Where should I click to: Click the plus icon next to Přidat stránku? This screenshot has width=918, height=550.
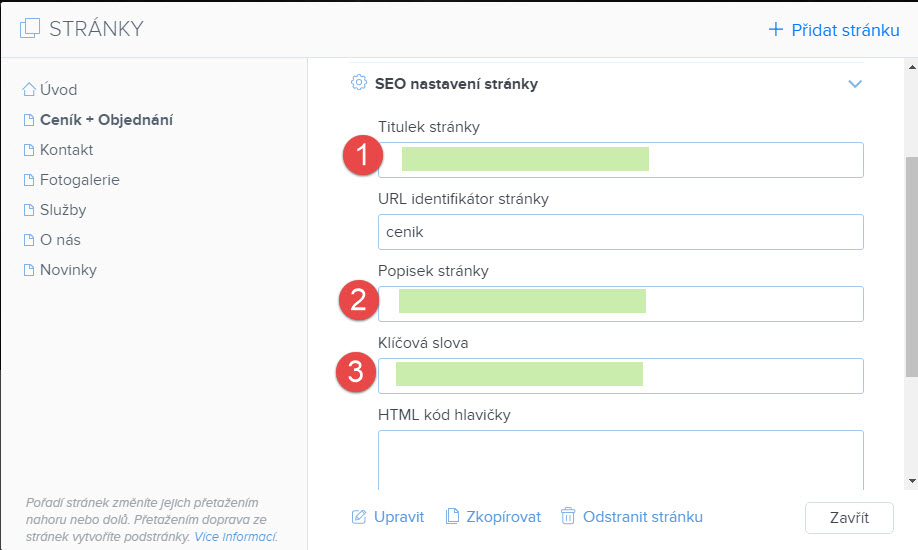click(775, 29)
